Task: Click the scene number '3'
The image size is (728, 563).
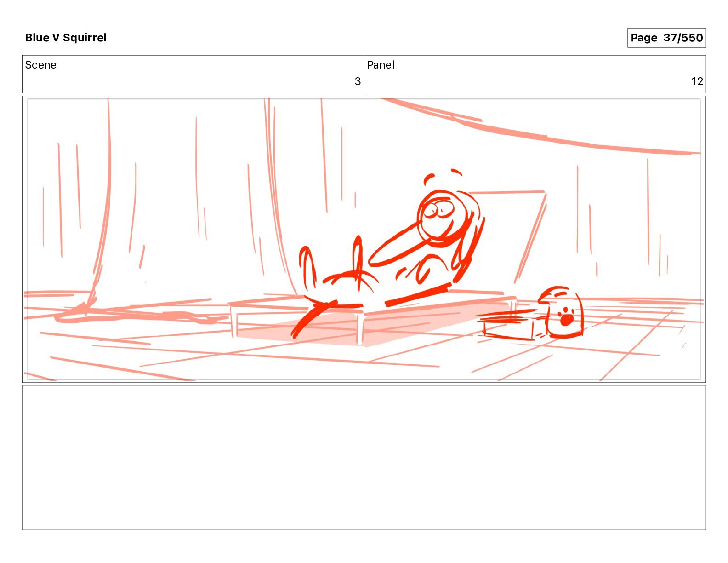Action: pos(358,81)
